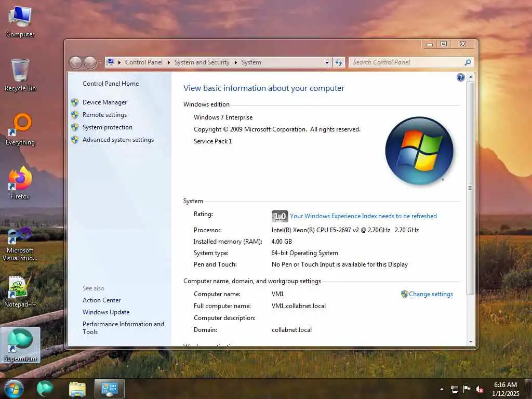
Task: Click the Back navigation button
Action: [75, 62]
